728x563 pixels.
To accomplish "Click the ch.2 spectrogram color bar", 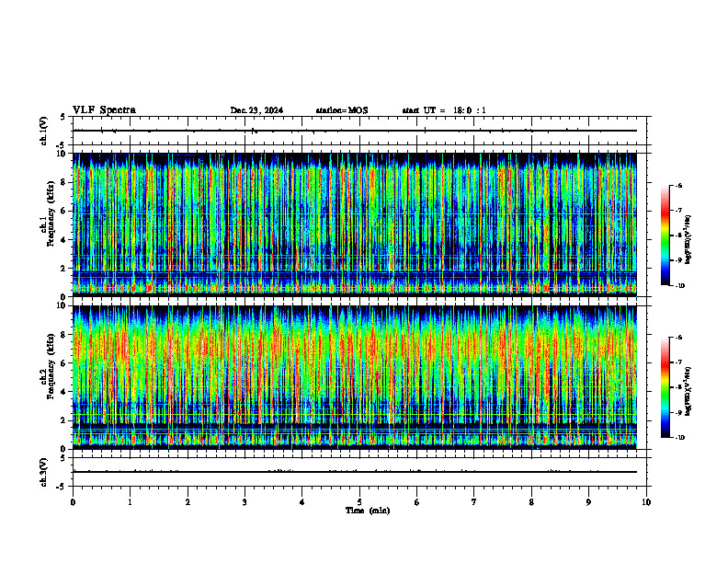I will (665, 387).
